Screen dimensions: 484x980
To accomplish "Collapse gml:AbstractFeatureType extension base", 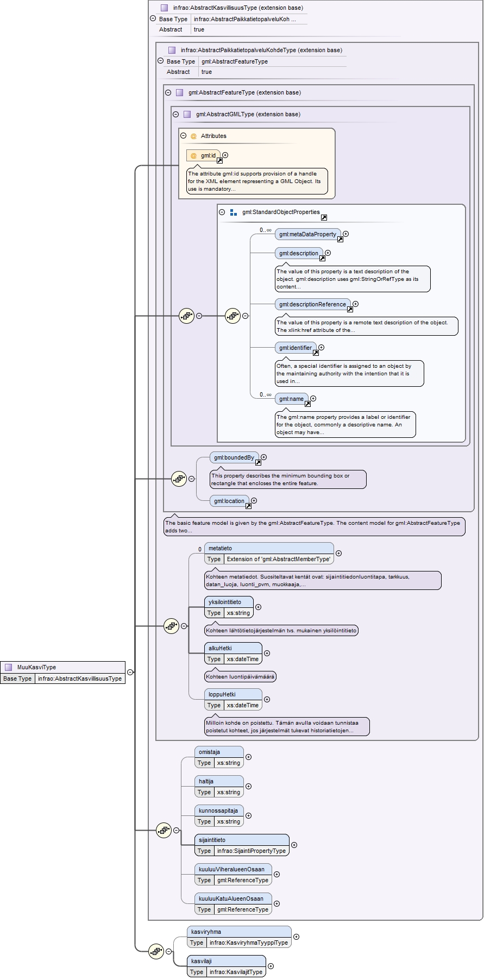I will click(168, 92).
